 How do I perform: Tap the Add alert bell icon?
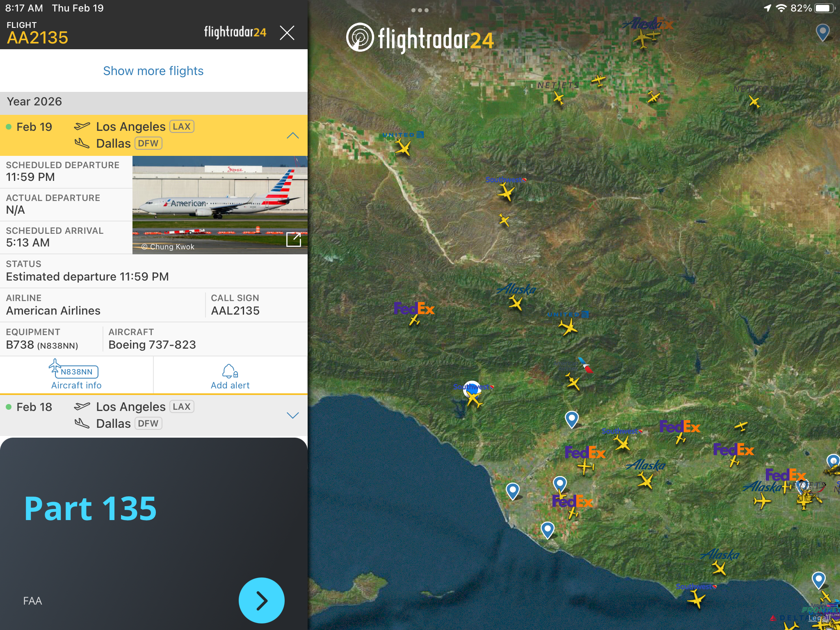tap(230, 372)
